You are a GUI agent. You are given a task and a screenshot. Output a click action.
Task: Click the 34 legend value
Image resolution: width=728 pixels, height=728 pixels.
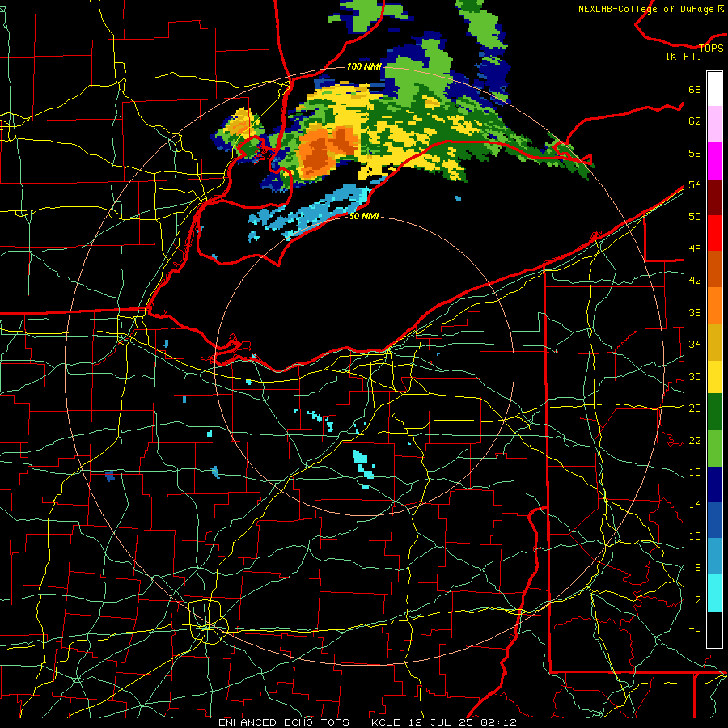(x=695, y=345)
